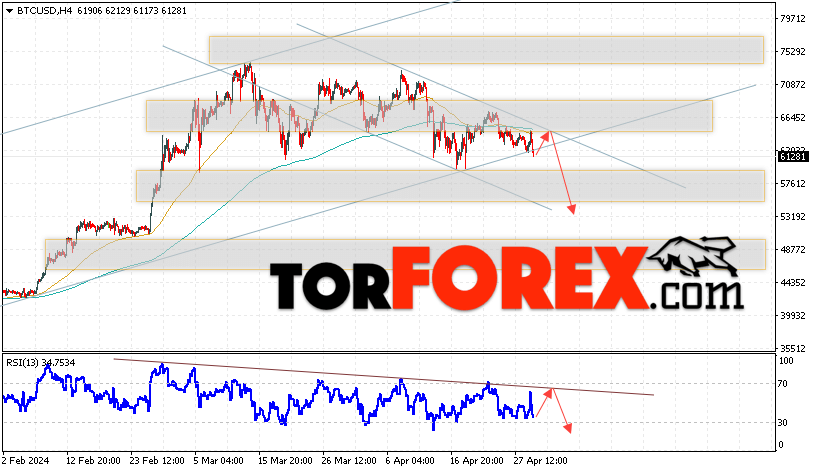
Task: Click the 53192 price axis label
Action: click(793, 216)
